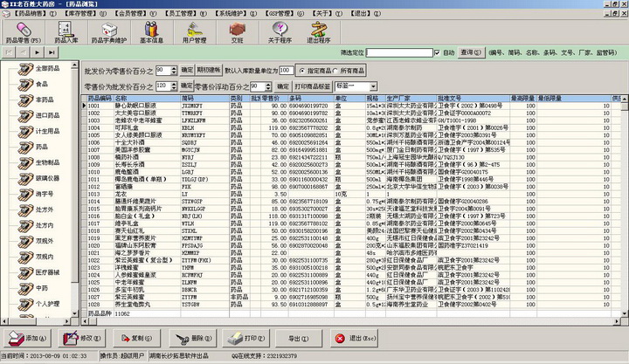Click the 交班 handshake icon
The height and width of the screenshot is (364, 629).
point(237,32)
